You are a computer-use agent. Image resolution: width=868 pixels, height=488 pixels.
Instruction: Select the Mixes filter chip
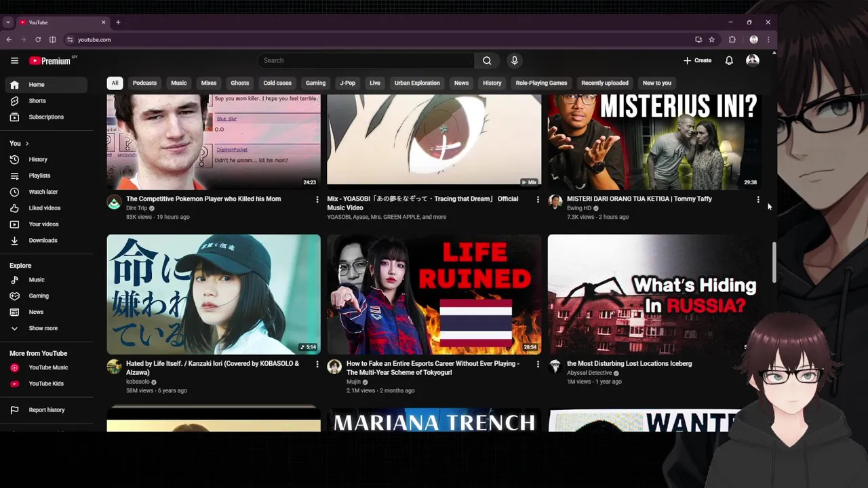(x=209, y=83)
